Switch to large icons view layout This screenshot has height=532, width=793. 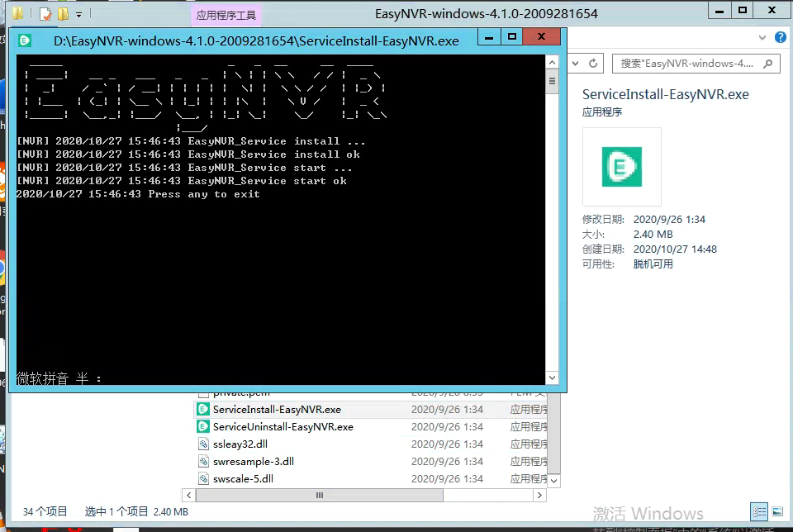point(777,511)
